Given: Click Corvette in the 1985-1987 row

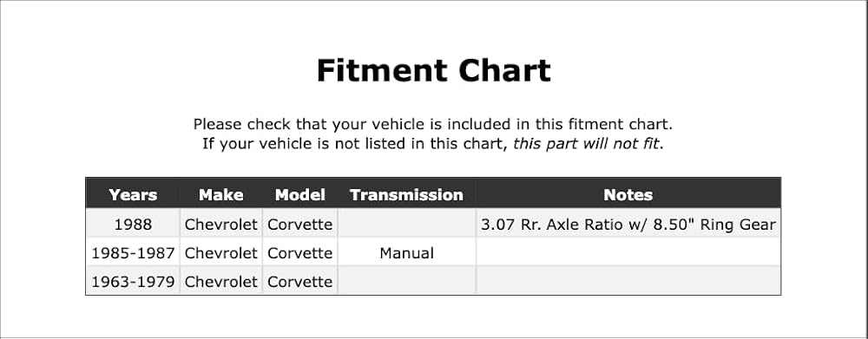Looking at the screenshot, I should [300, 253].
